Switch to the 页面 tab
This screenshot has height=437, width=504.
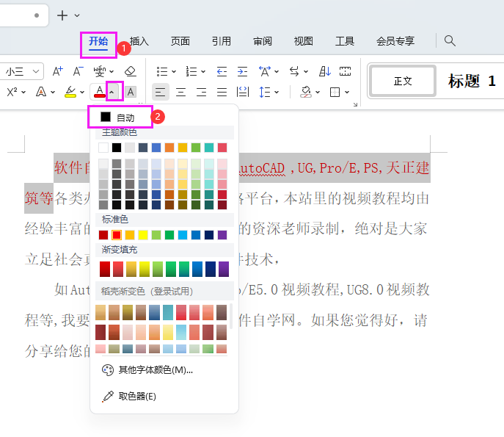click(180, 41)
